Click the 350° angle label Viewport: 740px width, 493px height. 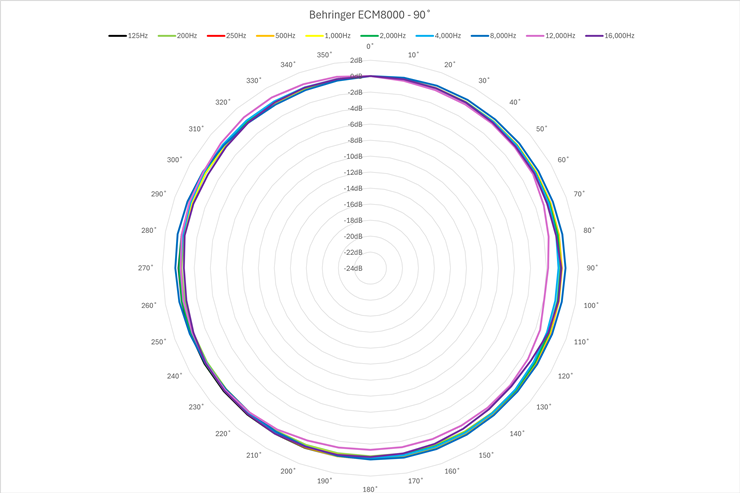pos(324,55)
